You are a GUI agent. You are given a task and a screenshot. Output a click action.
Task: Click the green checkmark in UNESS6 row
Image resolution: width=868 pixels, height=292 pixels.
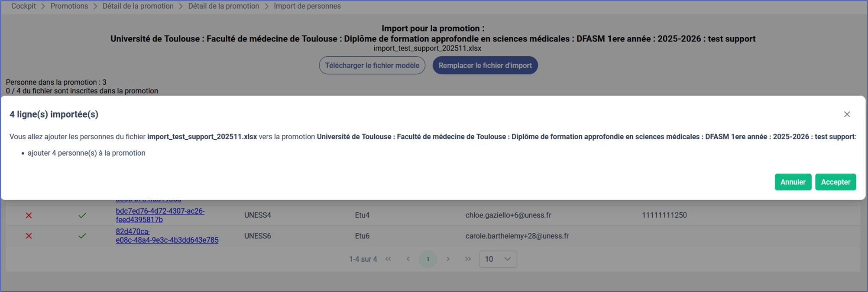(82, 236)
